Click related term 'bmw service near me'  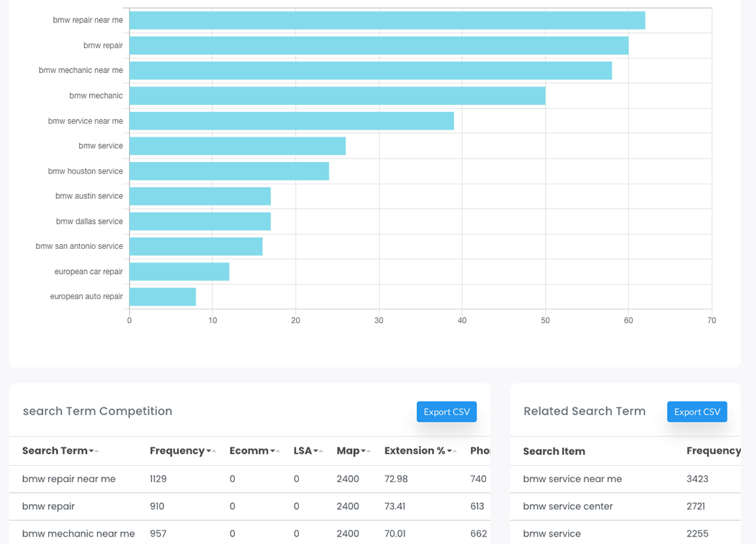(x=572, y=479)
